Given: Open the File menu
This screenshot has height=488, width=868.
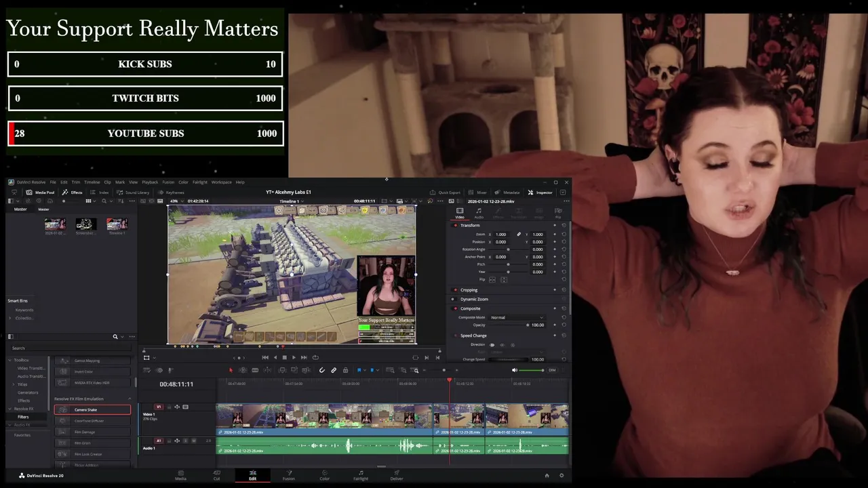Looking at the screenshot, I should [53, 182].
